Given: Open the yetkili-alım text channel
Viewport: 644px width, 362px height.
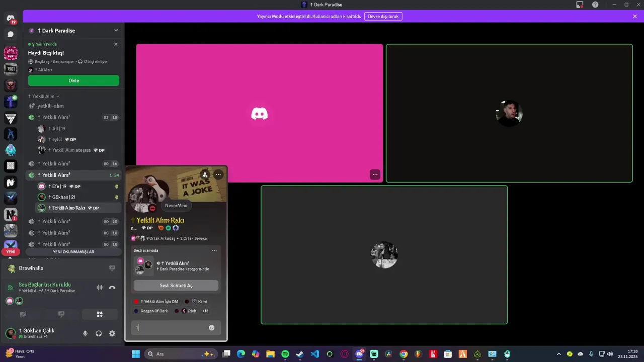Looking at the screenshot, I should 73,106.
